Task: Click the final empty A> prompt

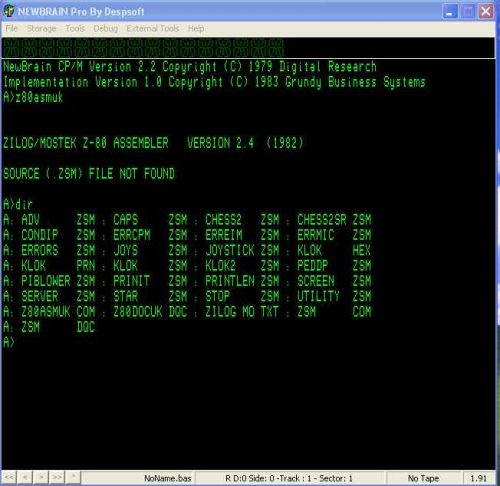Action: click(x=9, y=342)
